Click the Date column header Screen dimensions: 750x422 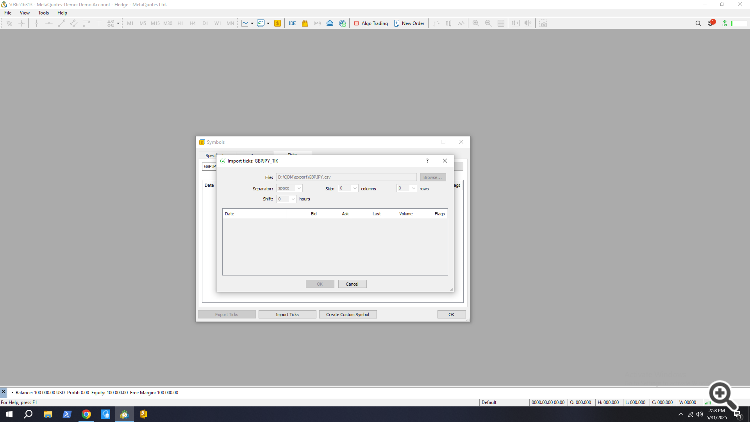tap(230, 213)
